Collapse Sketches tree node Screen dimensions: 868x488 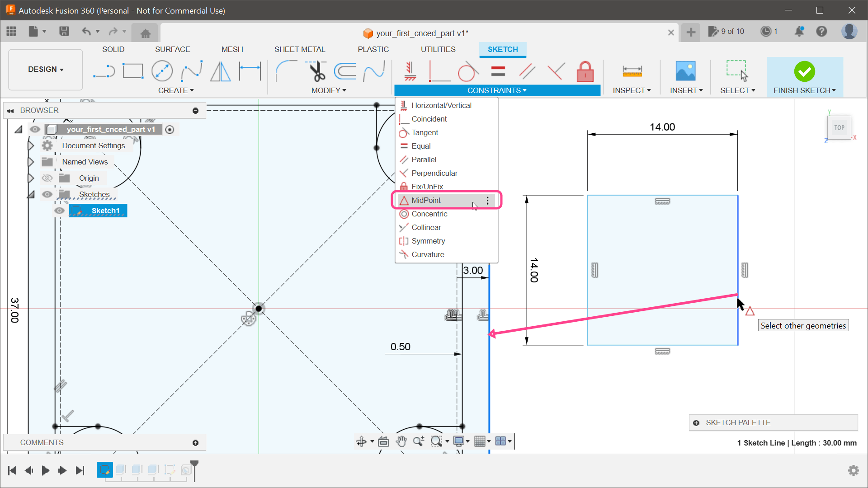31,194
